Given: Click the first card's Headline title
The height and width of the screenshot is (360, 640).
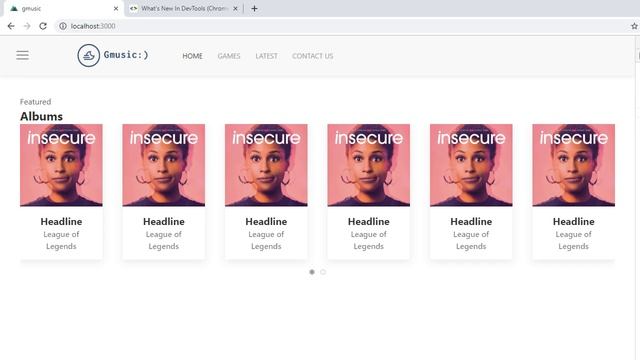Looking at the screenshot, I should pyautogui.click(x=61, y=221).
